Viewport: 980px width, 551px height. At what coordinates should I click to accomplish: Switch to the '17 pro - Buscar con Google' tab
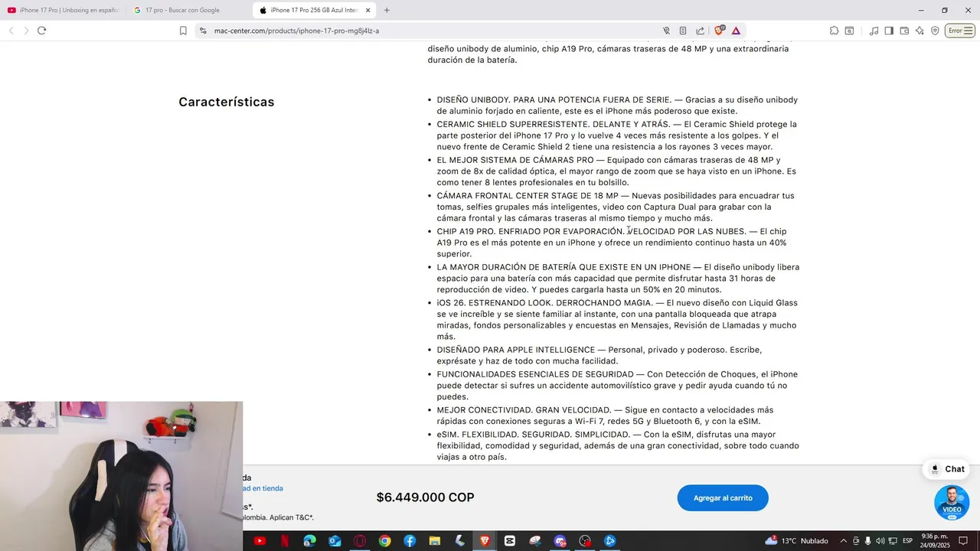188,10
